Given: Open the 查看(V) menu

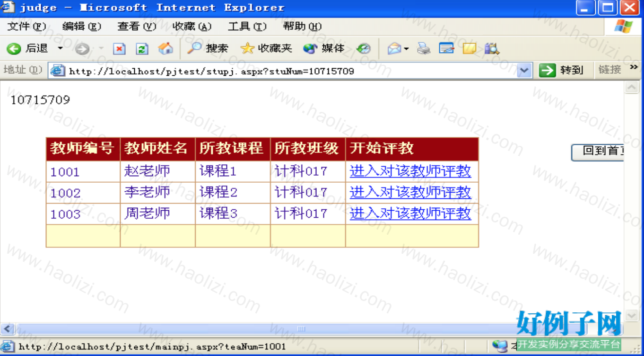Looking at the screenshot, I should pyautogui.click(x=137, y=27).
